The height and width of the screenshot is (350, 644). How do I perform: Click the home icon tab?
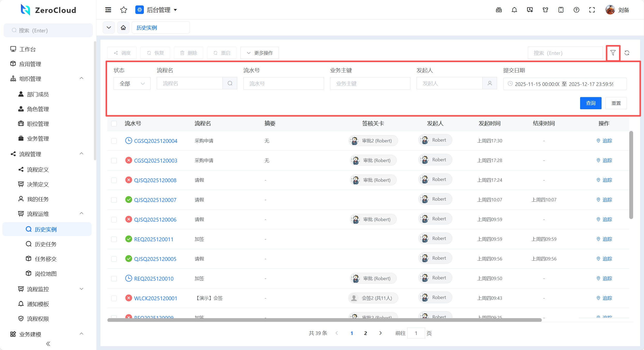pyautogui.click(x=123, y=27)
